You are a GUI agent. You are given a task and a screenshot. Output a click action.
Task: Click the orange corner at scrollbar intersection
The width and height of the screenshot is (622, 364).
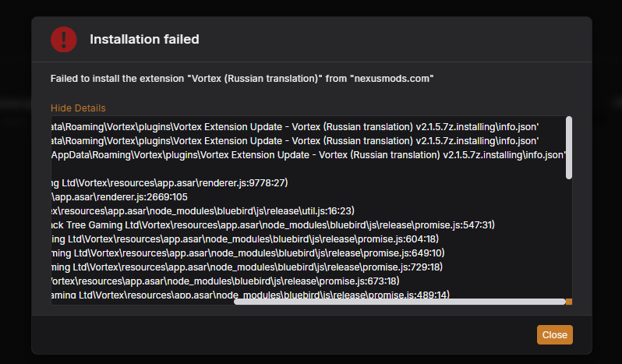pos(569,302)
